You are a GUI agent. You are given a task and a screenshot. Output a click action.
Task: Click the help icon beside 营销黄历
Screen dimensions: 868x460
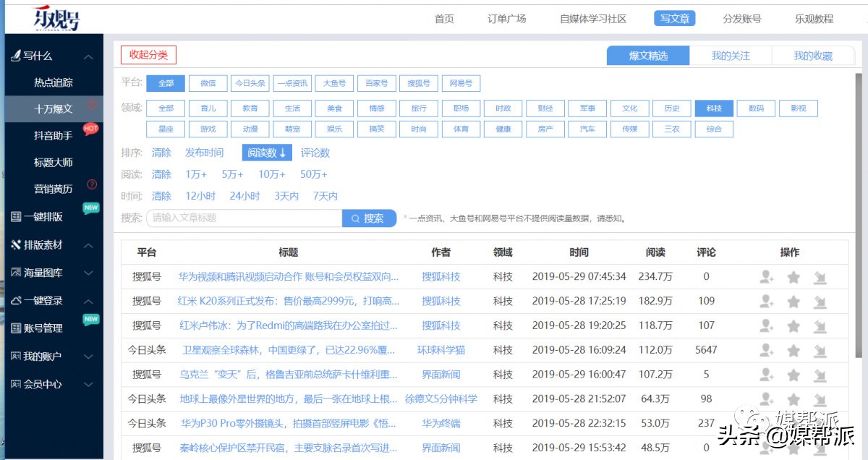(x=92, y=184)
